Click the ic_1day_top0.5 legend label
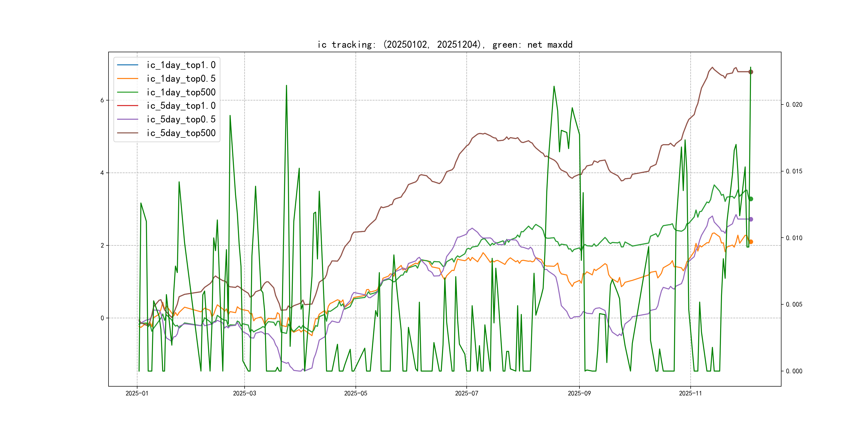Screen dimensions: 868x434 [181, 78]
